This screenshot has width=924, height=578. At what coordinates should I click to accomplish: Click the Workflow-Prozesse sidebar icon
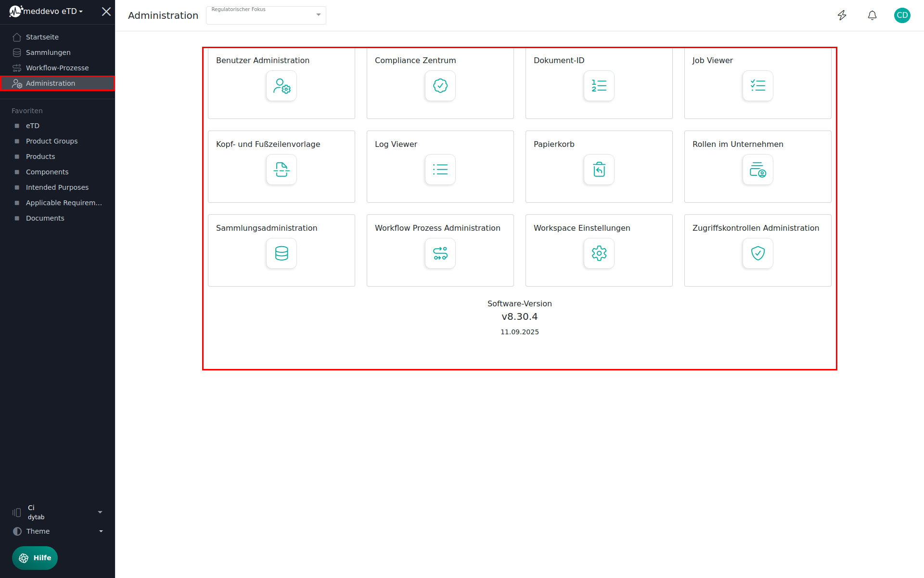coord(17,68)
